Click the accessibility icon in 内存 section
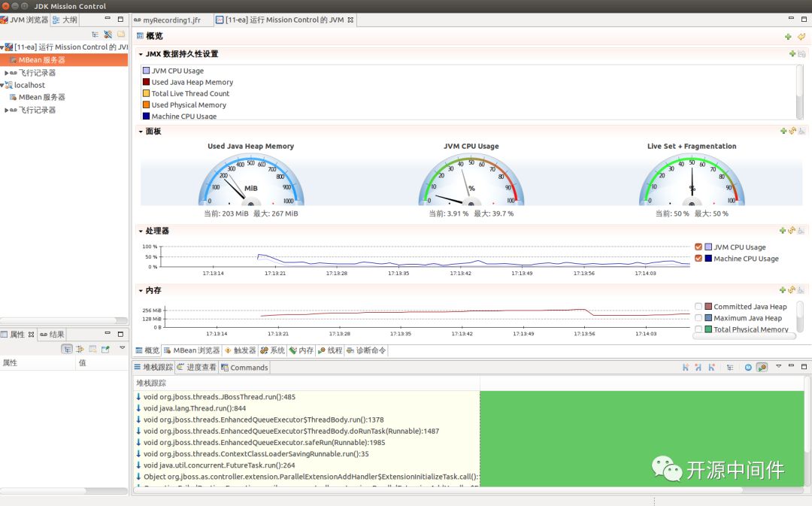Image resolution: width=812 pixels, height=506 pixels. tap(801, 290)
